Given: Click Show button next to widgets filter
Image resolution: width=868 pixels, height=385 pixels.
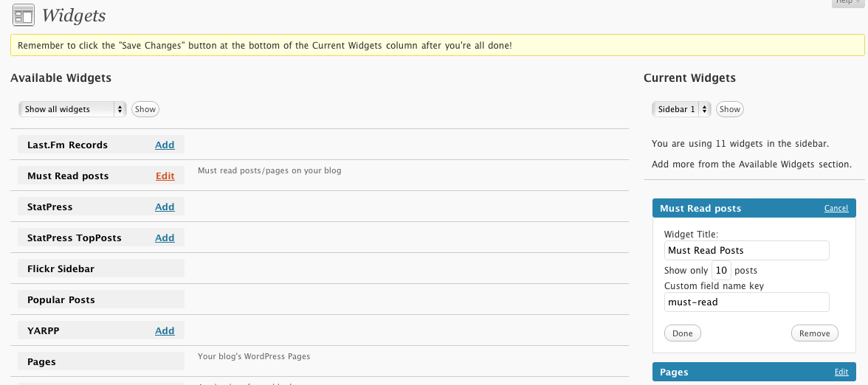Looking at the screenshot, I should point(145,109).
